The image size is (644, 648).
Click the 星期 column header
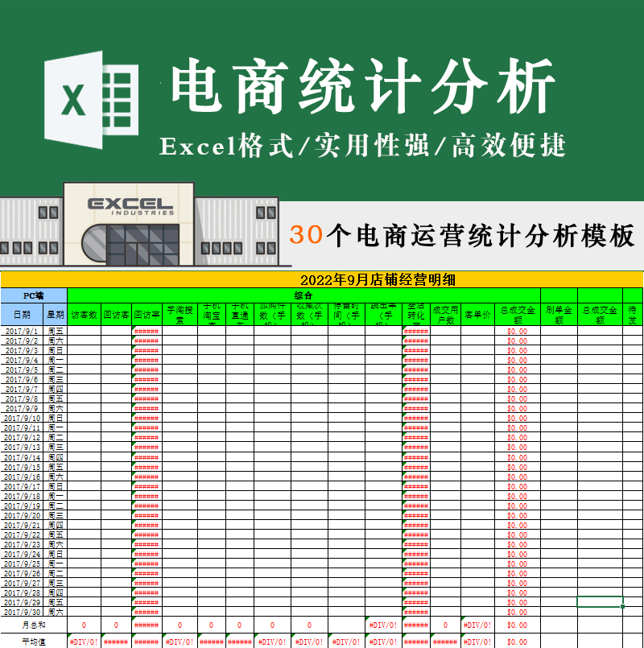pos(56,315)
